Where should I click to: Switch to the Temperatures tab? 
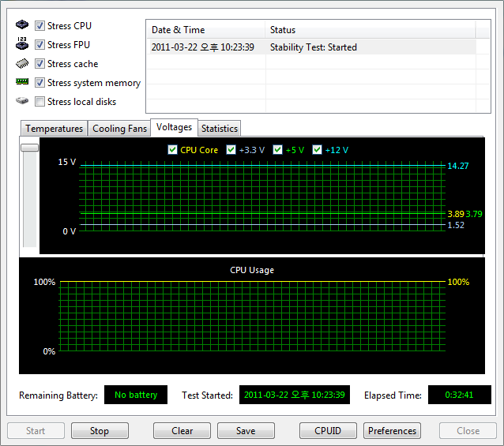coord(54,129)
